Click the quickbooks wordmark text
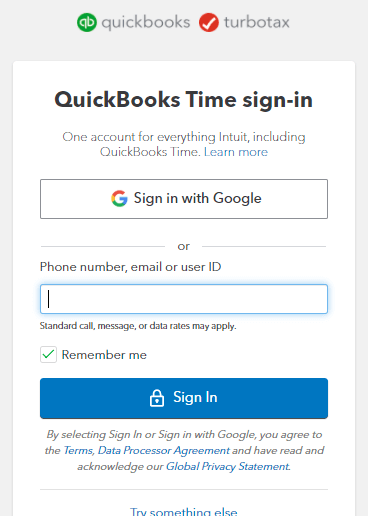The width and height of the screenshot is (368, 516). [146, 23]
